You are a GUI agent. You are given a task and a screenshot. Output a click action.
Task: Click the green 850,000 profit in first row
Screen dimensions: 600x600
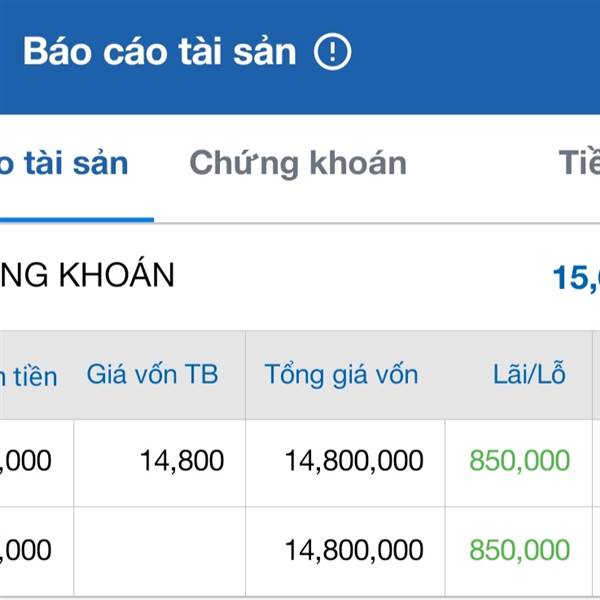pyautogui.click(x=519, y=460)
